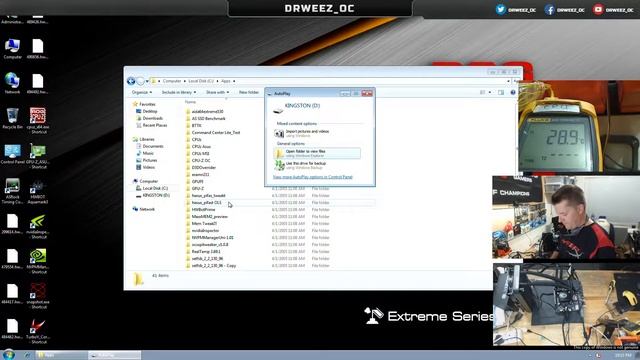Select Downloads under Favorites
This screenshot has height=360, width=640.
coord(152,118)
